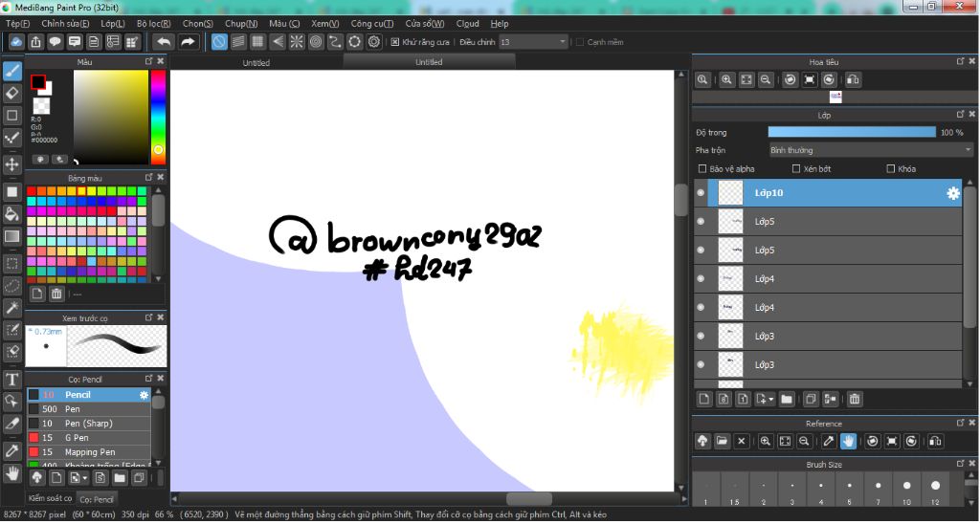Open Pencil brush settings gear
This screenshot has width=980, height=524.
pos(144,395)
